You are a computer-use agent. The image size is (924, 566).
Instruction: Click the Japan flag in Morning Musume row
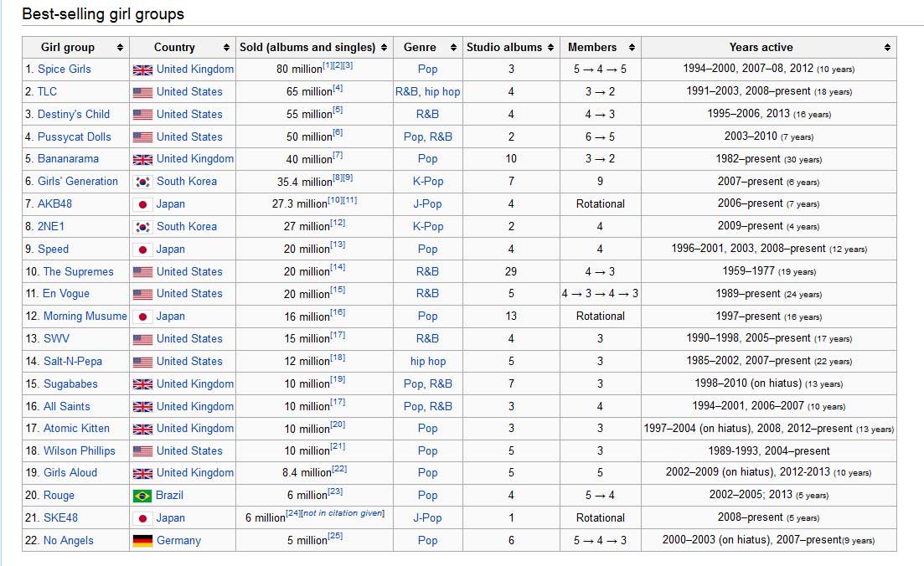coord(142,316)
